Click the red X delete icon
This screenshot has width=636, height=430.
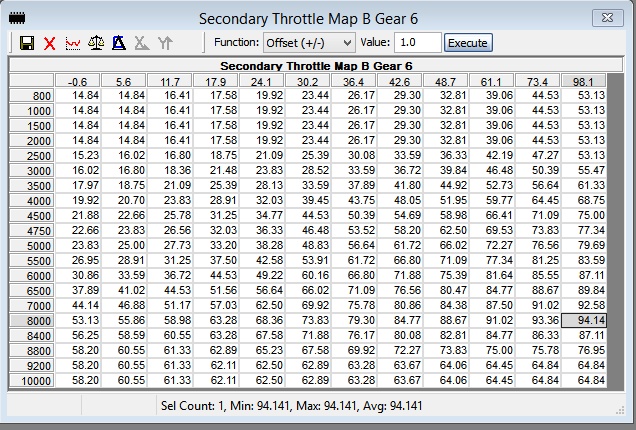[x=50, y=44]
